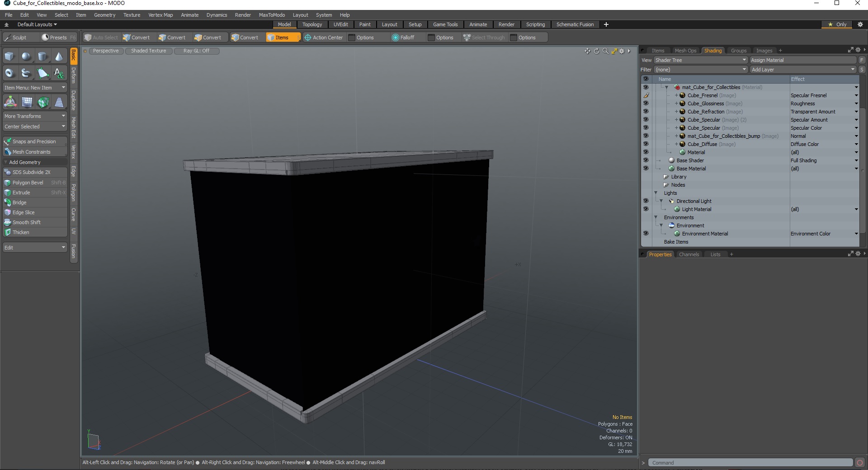Open the Default Layouts dropdown
The height and width of the screenshot is (470, 868).
(x=37, y=24)
